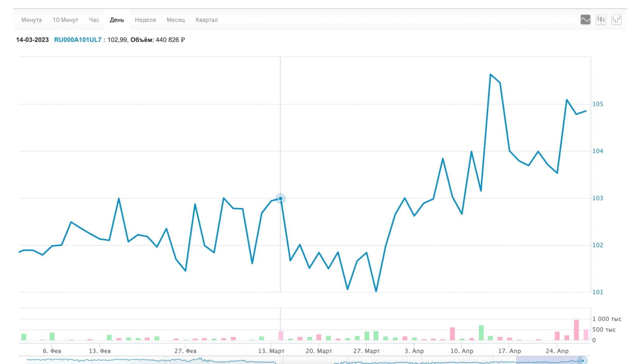636x364 pixels.
Task: Select the Минута interval tab
Action: coord(31,20)
